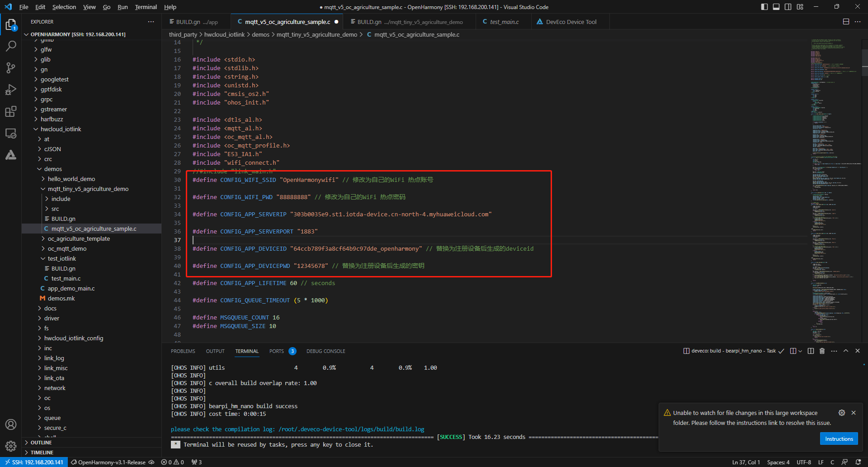
Task: Open the notifications bell in the status bar
Action: (858, 462)
